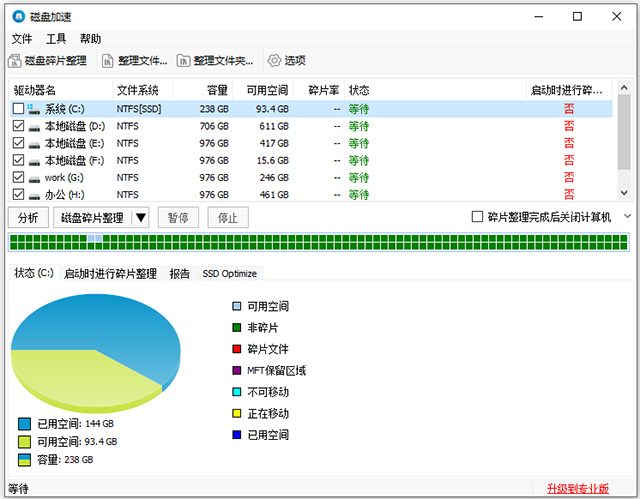Click the NTFS[SSD] file system cell
Viewport: 640px width, 499px height.
pos(139,109)
